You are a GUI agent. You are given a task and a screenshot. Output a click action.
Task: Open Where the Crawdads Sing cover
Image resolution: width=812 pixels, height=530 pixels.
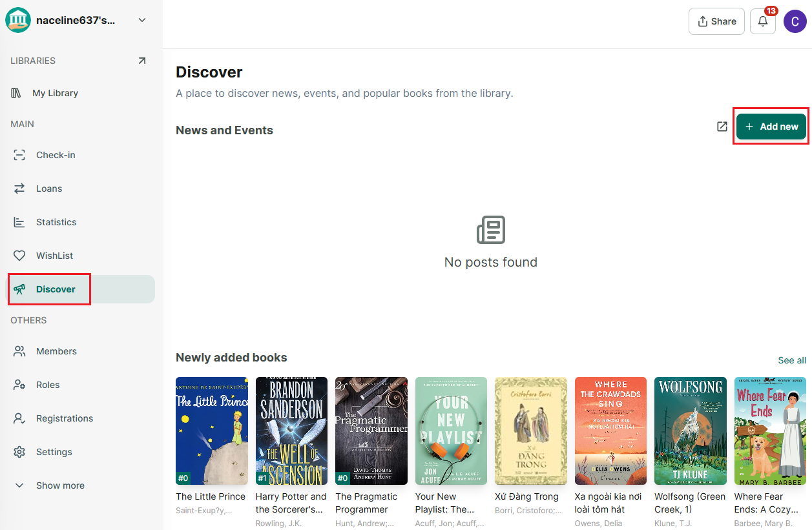coord(610,431)
